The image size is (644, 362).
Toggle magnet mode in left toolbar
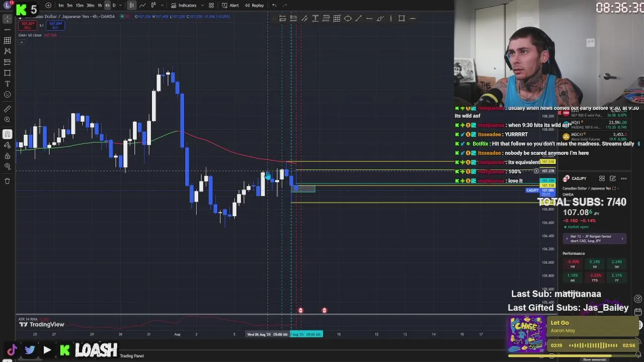pos(7,134)
